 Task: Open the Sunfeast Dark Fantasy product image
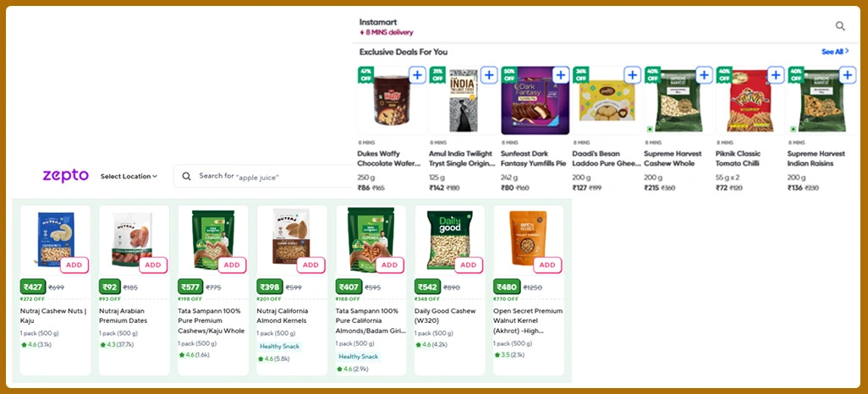coord(535,102)
